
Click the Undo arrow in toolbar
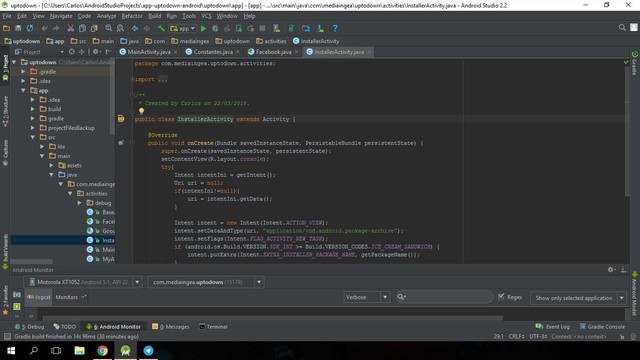pos(44,28)
